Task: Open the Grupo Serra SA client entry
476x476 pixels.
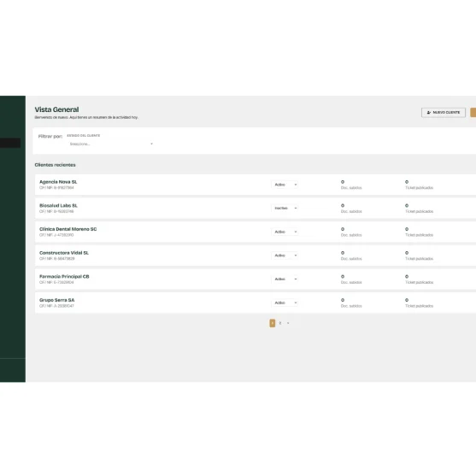Action: (x=256, y=303)
